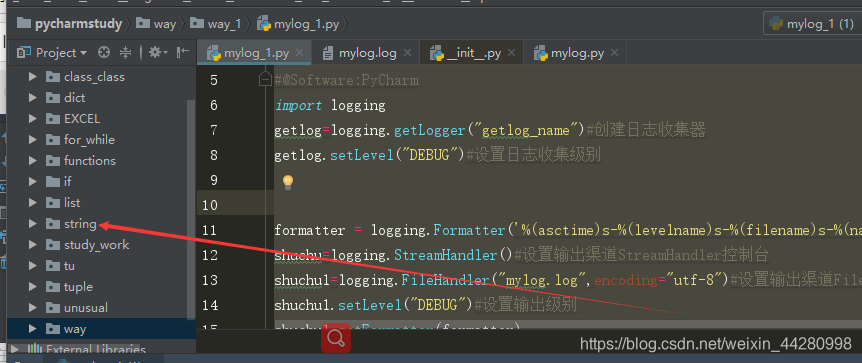Expand the study_work folder

pyautogui.click(x=32, y=244)
